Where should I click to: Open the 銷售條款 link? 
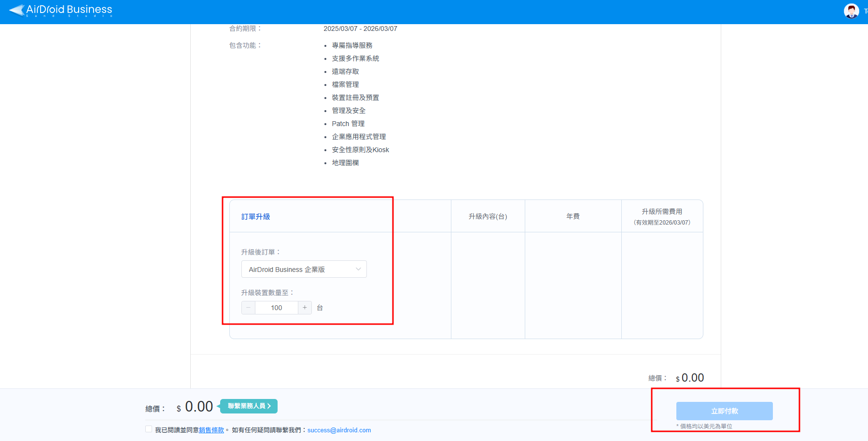(x=211, y=430)
